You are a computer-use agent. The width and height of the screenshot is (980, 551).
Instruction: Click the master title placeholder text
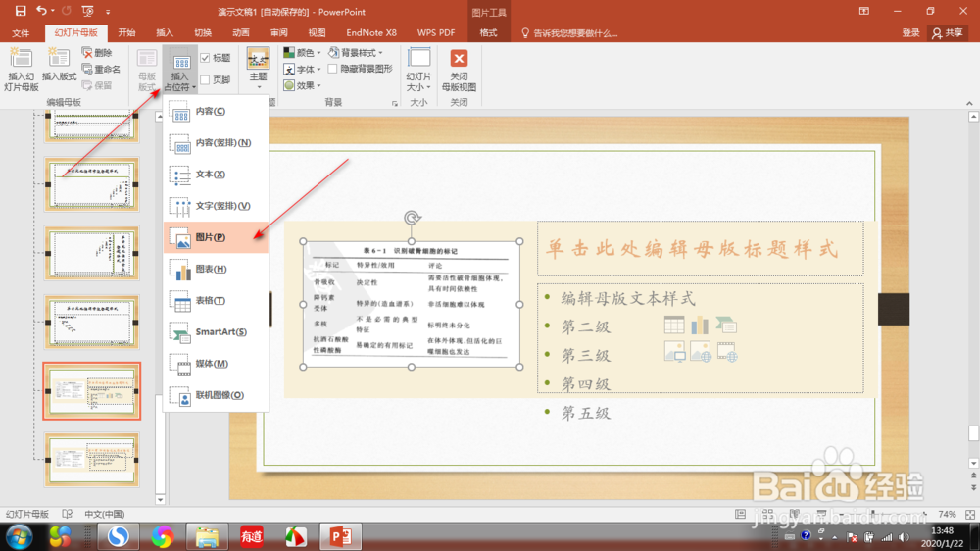pyautogui.click(x=693, y=249)
